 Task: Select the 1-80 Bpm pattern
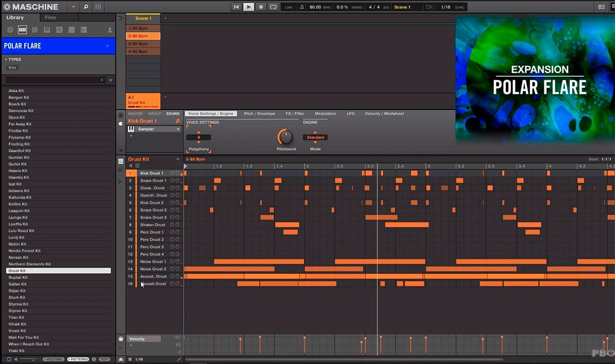[143, 28]
